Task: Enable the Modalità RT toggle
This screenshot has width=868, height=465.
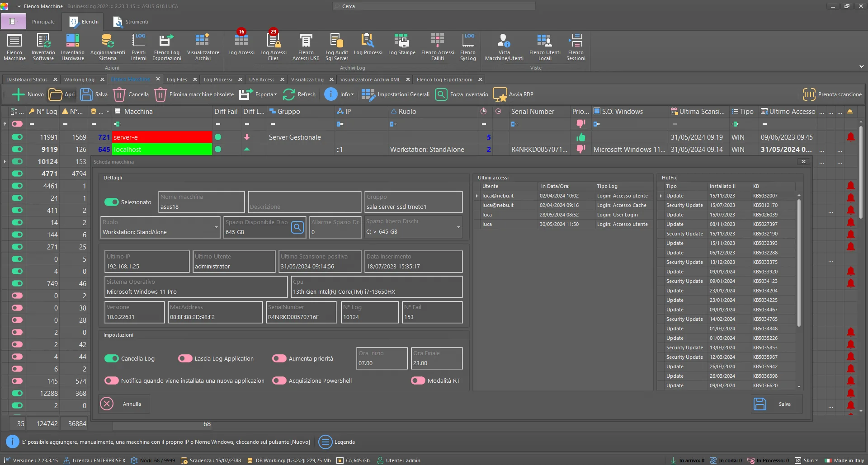Action: [418, 380]
